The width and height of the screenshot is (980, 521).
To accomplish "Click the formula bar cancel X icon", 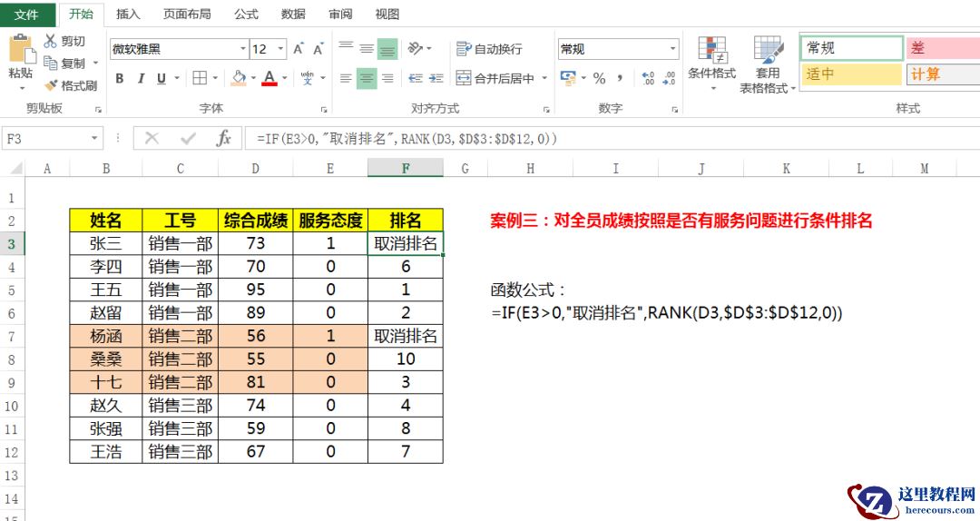I will point(152,138).
